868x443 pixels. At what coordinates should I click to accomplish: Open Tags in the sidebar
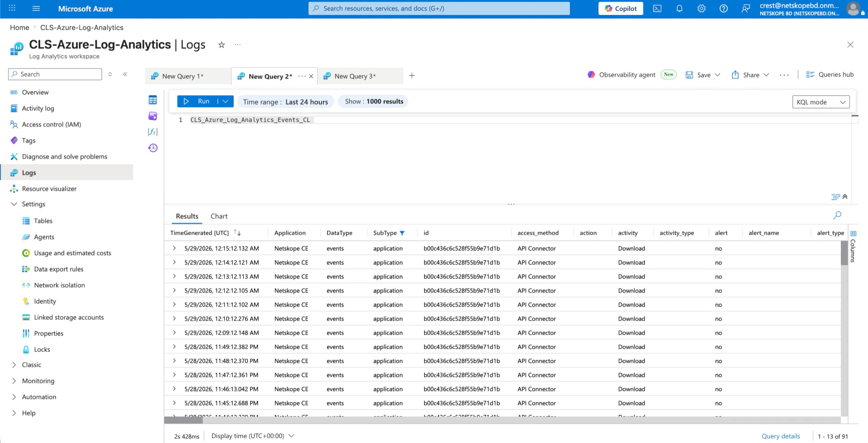(28, 141)
